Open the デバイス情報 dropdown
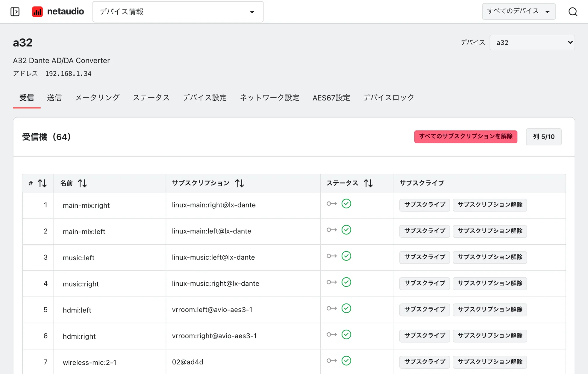The image size is (588, 374). 178,12
